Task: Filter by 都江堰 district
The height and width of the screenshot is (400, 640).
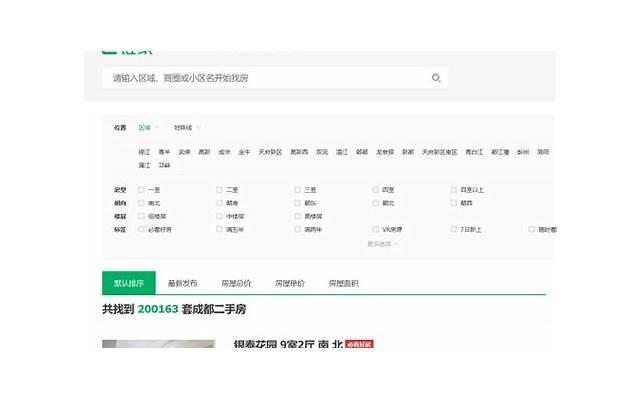Action: click(500, 152)
